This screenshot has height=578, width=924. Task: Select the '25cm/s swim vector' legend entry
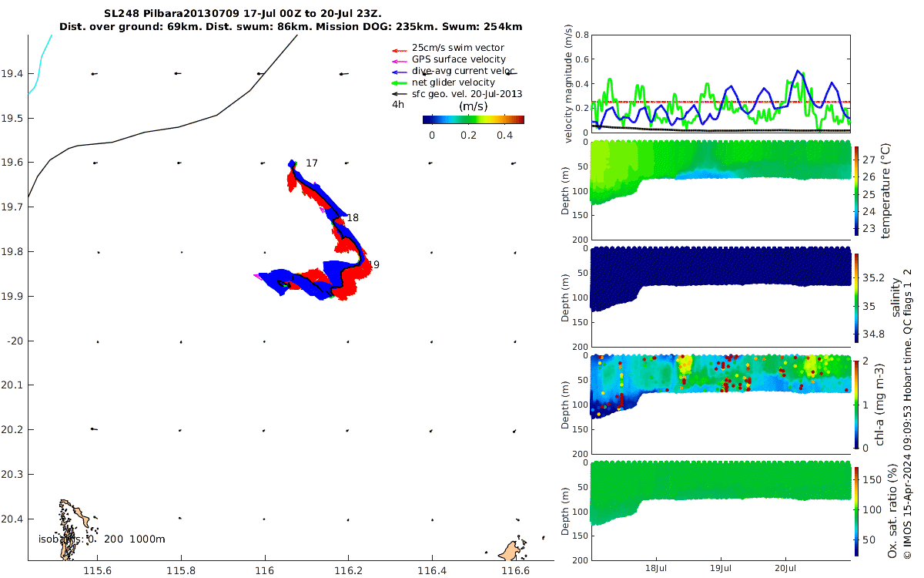(x=458, y=48)
